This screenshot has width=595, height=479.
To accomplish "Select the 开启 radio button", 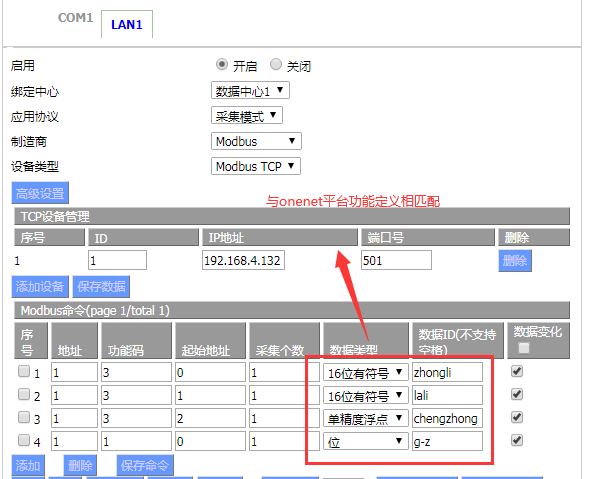I will [x=222, y=65].
